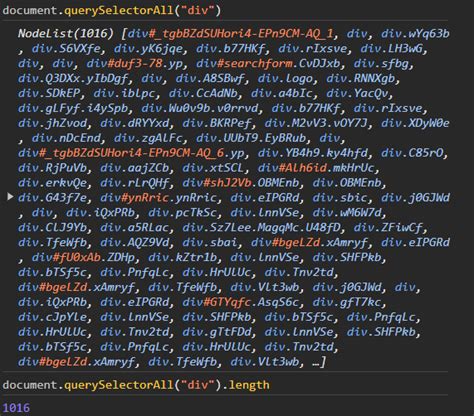Select div.pcTkSc entry

click(183, 213)
